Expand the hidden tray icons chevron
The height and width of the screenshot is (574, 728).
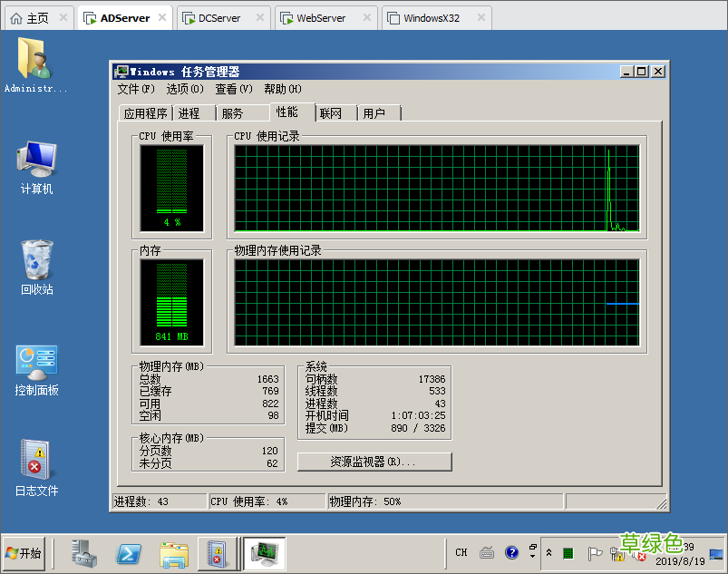click(x=548, y=552)
